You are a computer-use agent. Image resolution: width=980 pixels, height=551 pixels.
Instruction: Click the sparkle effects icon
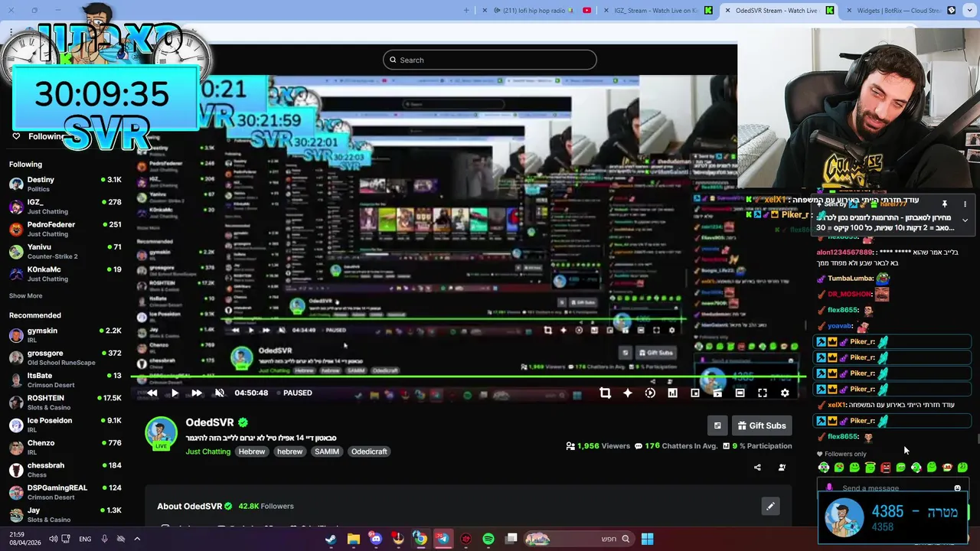[628, 393]
